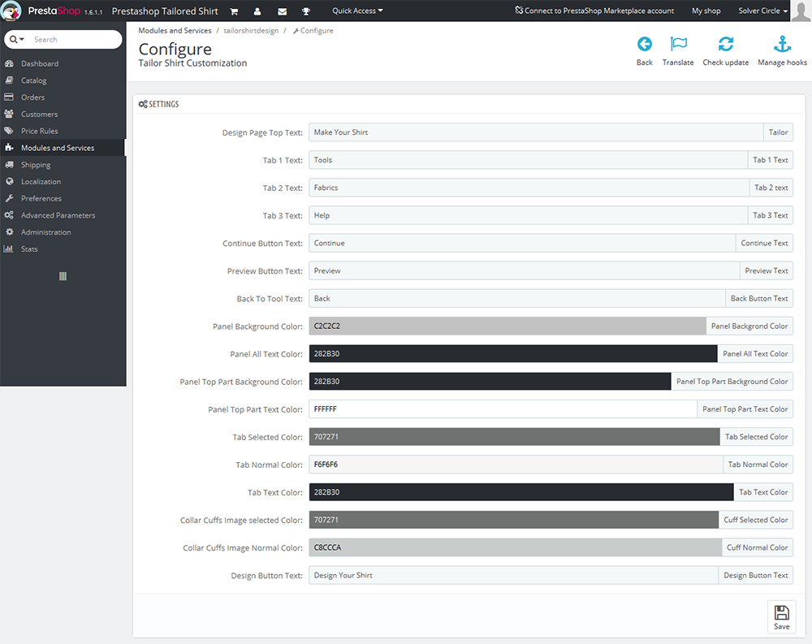Pick the Tab Text Color 282B30 field
This screenshot has width=812, height=644.
pos(521,492)
